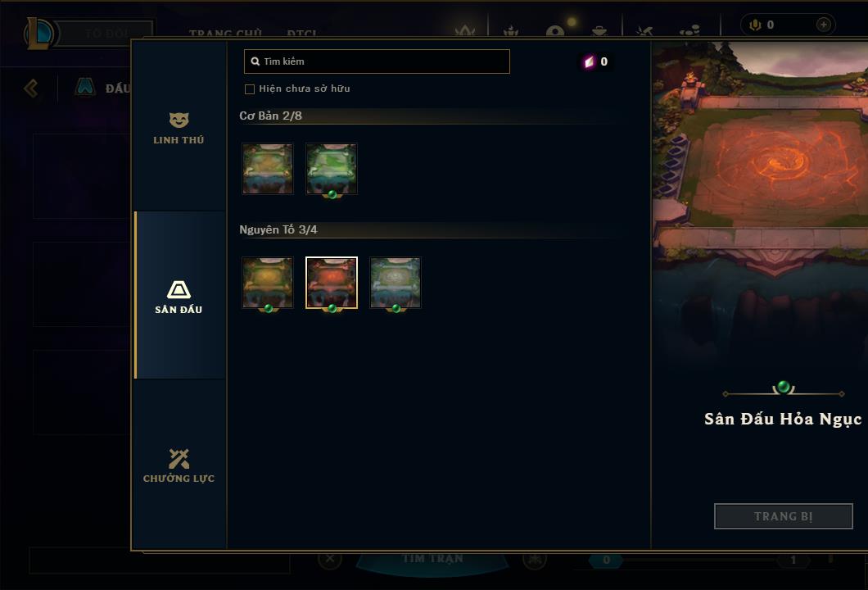Viewport: 868px width, 590px height.
Task: Add currency with the plus icon
Action: tap(823, 25)
